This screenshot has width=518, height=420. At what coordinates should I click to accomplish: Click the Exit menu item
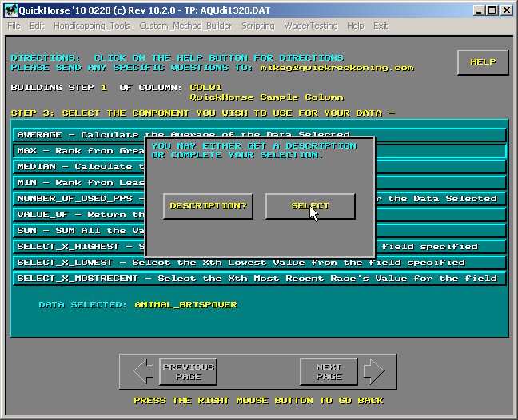[x=381, y=26]
